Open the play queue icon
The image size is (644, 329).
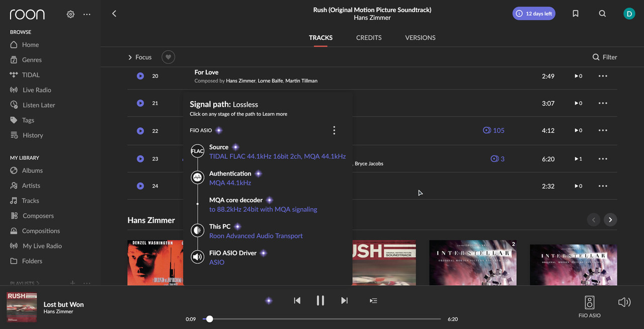[373, 301]
